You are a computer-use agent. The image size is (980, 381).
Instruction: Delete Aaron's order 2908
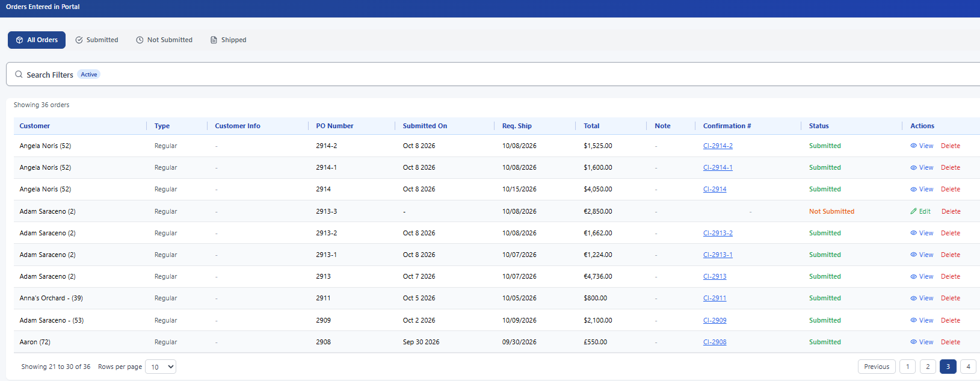[x=951, y=342]
